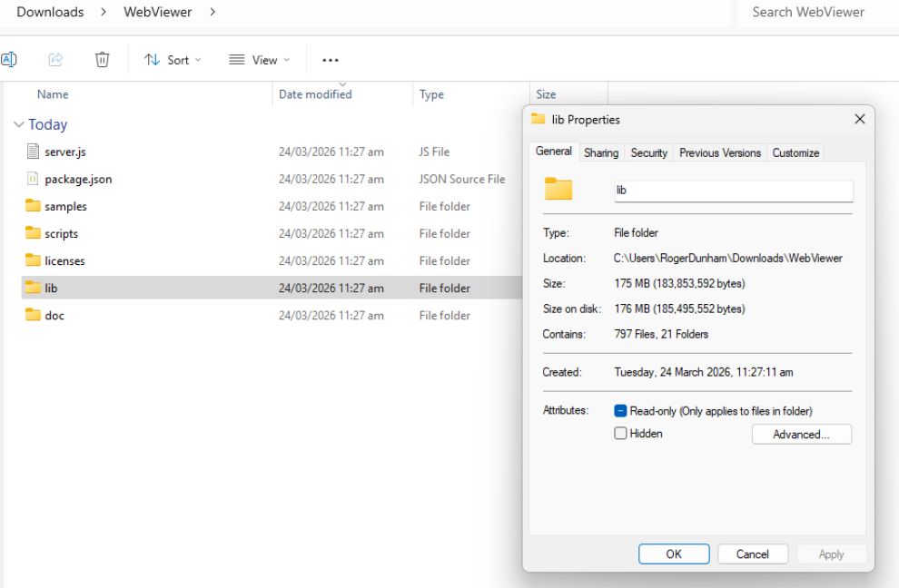Image resolution: width=899 pixels, height=588 pixels.
Task: Click the scripts folder icon
Action: coord(34,232)
